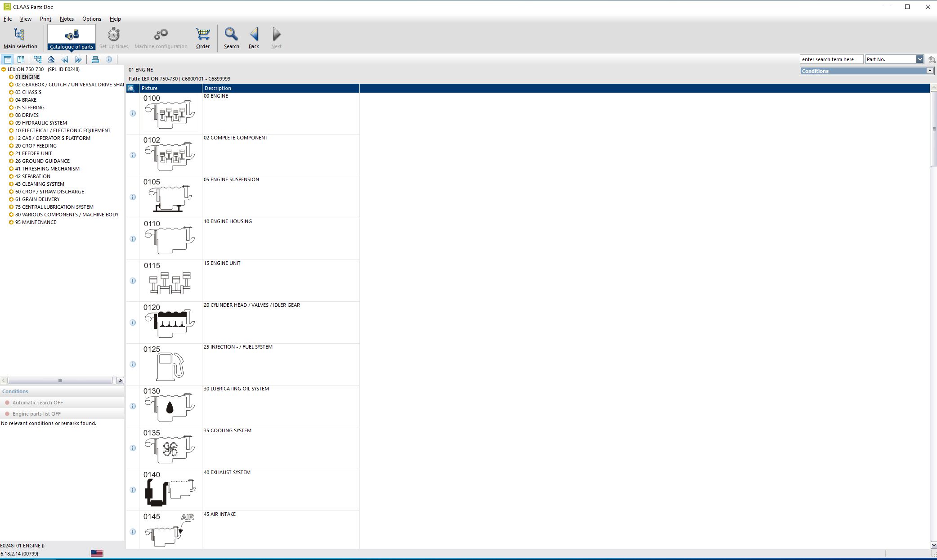Select 75 CENTRAL LUBRICATION SYSTEM in tree
Viewport: 937px width, 560px height.
(x=54, y=207)
